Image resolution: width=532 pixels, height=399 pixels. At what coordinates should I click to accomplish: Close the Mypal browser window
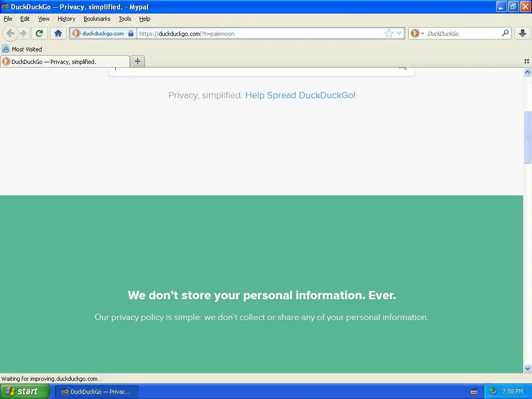click(525, 6)
